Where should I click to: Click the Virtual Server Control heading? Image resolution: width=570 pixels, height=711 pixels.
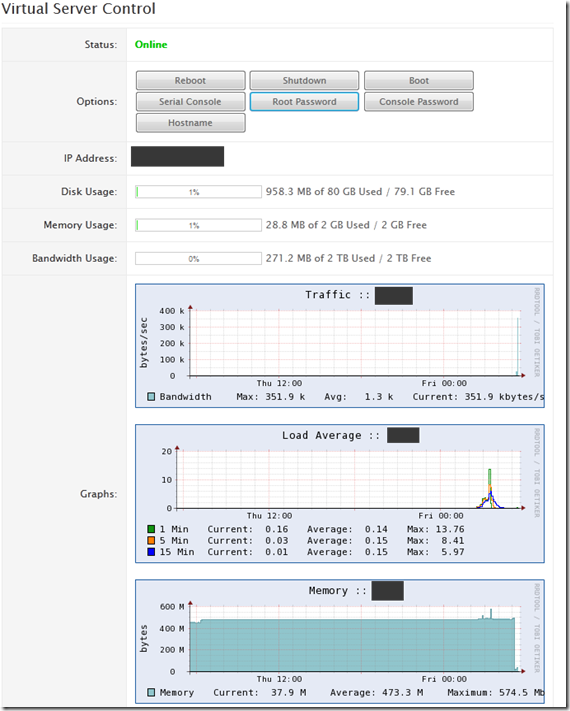[78, 9]
